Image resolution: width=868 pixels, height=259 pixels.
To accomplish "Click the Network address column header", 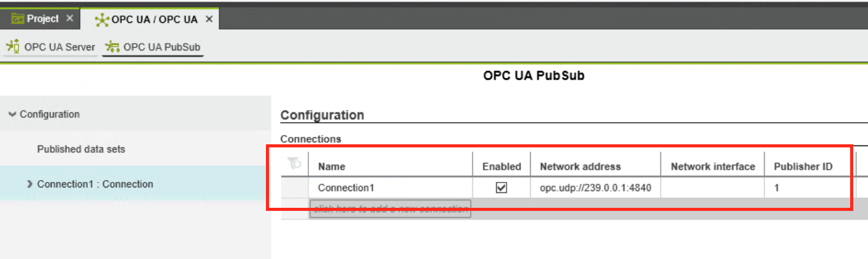I will pyautogui.click(x=595, y=166).
